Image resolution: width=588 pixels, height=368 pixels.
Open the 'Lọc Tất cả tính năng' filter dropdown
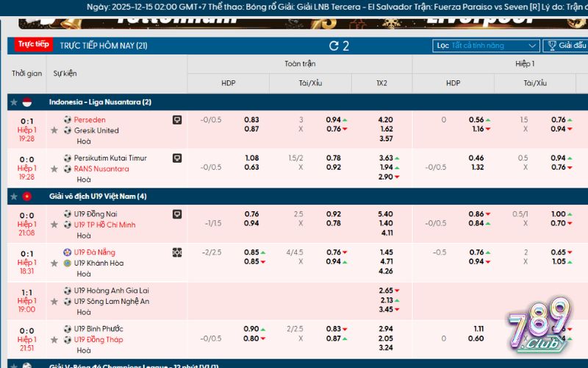point(486,46)
